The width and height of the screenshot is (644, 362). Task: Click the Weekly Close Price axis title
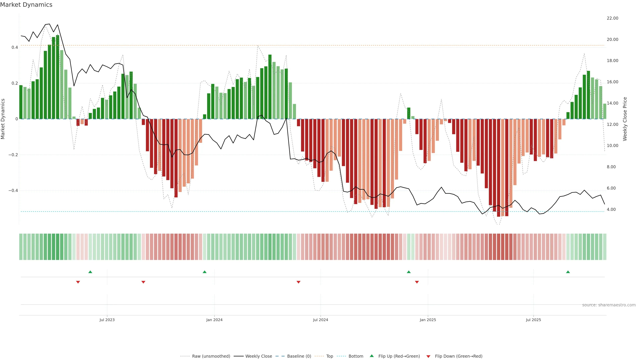(x=625, y=119)
